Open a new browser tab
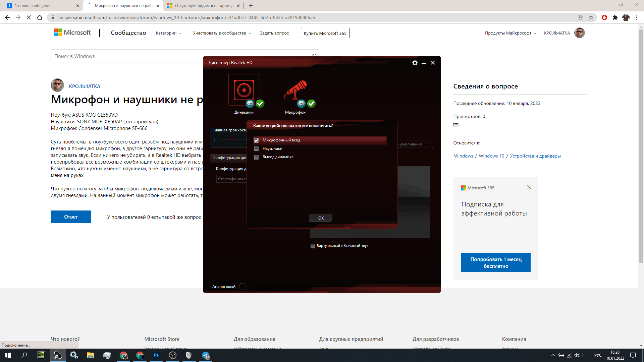The height and width of the screenshot is (362, 644). (x=251, y=6)
